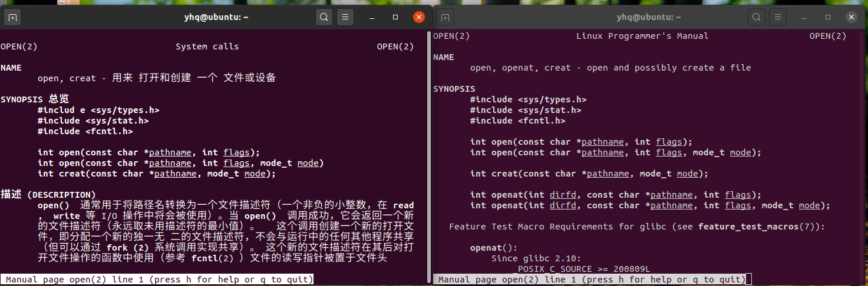Click 'openat():' text in right terminal
Screen dimensions: 868x286
[494, 248]
